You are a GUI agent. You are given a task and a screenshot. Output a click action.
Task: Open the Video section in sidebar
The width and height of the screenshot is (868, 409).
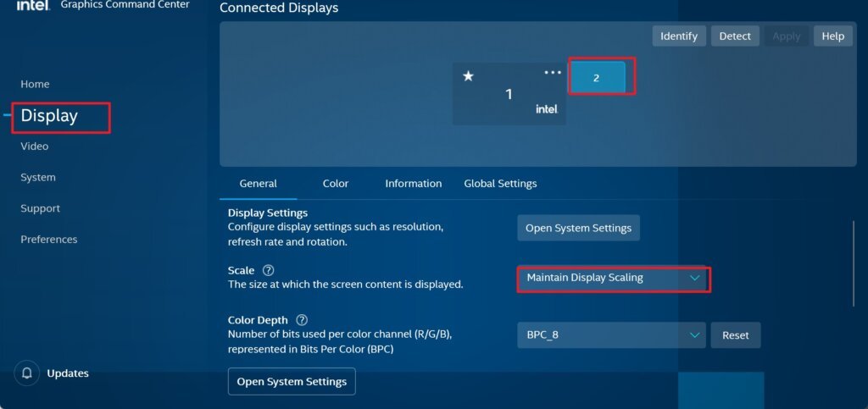click(34, 146)
